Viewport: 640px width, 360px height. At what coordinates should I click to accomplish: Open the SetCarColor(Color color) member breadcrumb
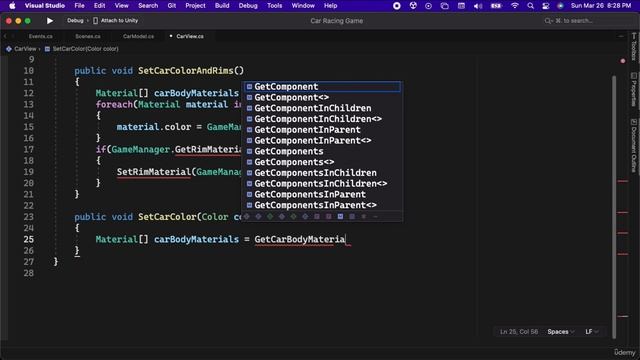[x=82, y=49]
